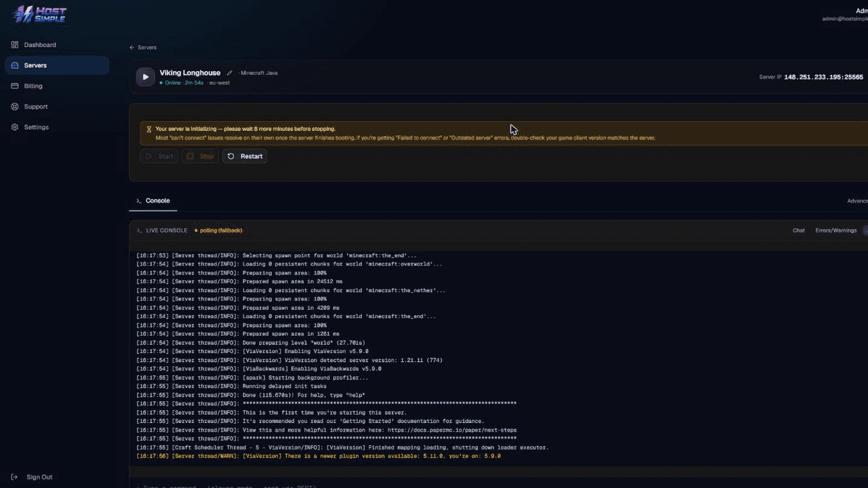Open the Billing page
Viewport: 868px width, 488px height.
(57, 86)
